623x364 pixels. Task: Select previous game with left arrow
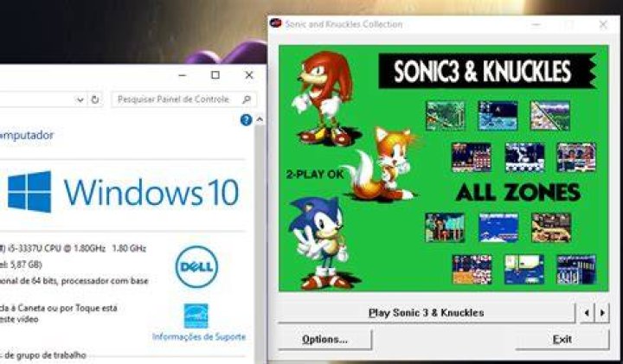tap(587, 313)
